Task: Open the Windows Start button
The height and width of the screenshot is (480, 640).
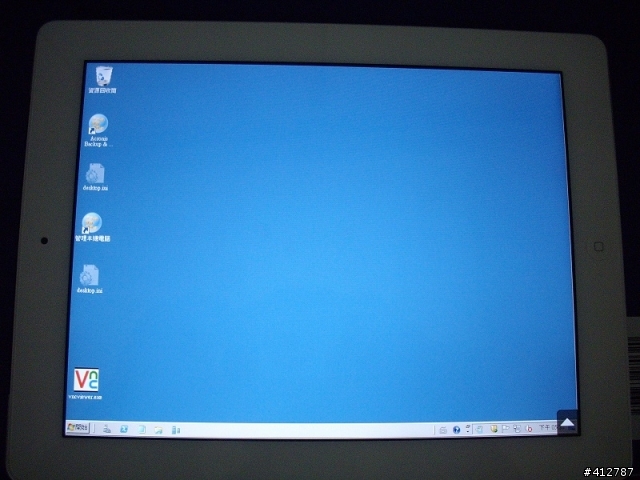Action: click(x=78, y=427)
